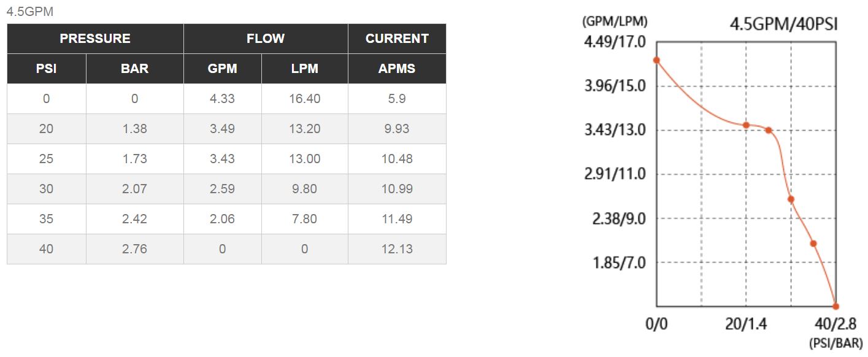Click the 9.93 current value cell
Screen dimensions: 868x357
pos(397,129)
